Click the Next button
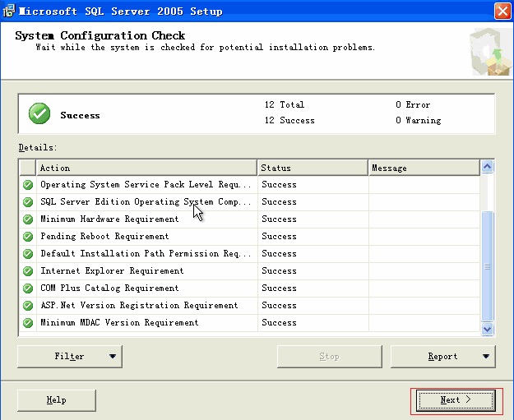514x420 pixels. (456, 400)
